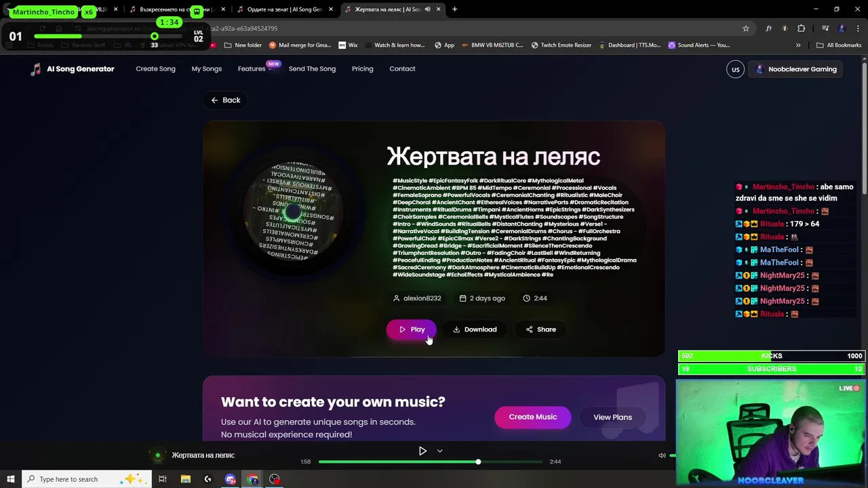The image size is (868, 488).
Task: Click the Create Music button
Action: [x=533, y=417]
